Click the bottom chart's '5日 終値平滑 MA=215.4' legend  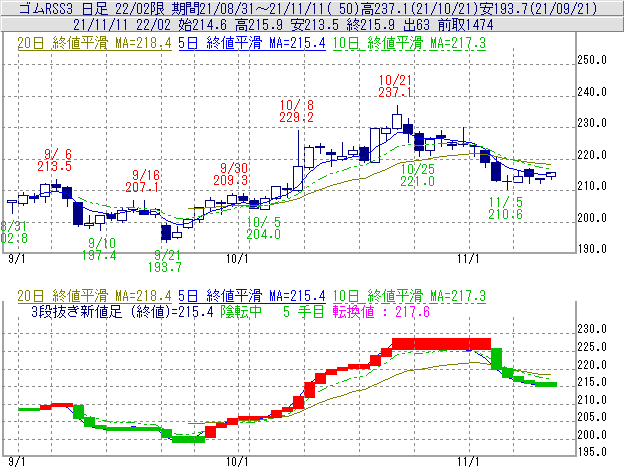[x=252, y=296]
